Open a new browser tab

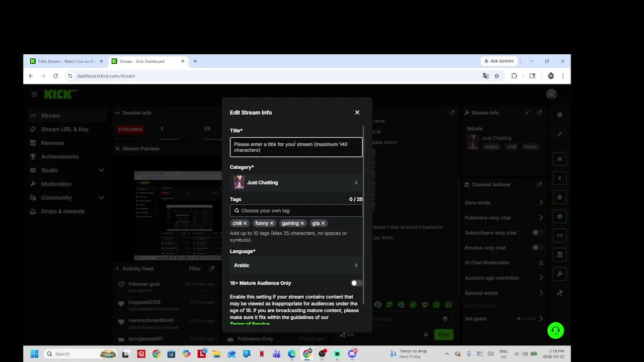(195, 61)
